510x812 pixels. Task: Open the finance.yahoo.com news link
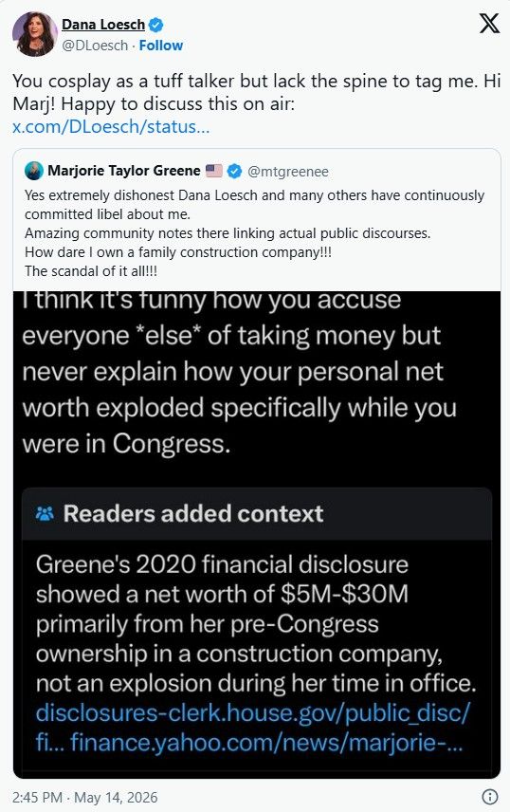[x=266, y=742]
